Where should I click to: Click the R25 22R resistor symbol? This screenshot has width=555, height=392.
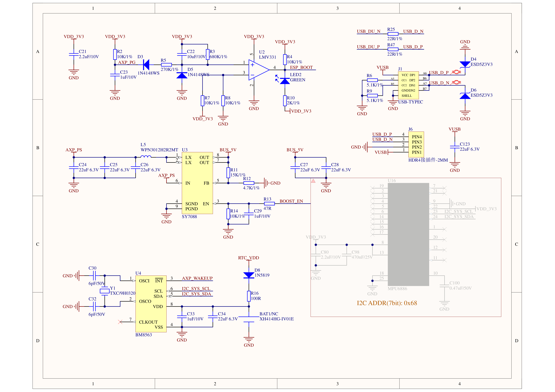click(393, 34)
